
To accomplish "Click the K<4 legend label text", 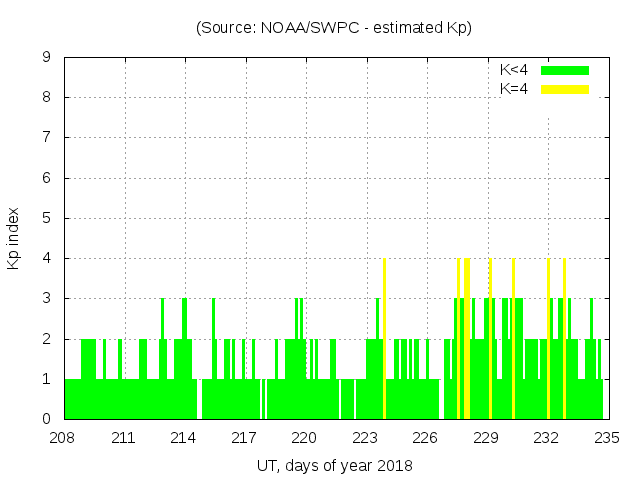I will coord(514,70).
